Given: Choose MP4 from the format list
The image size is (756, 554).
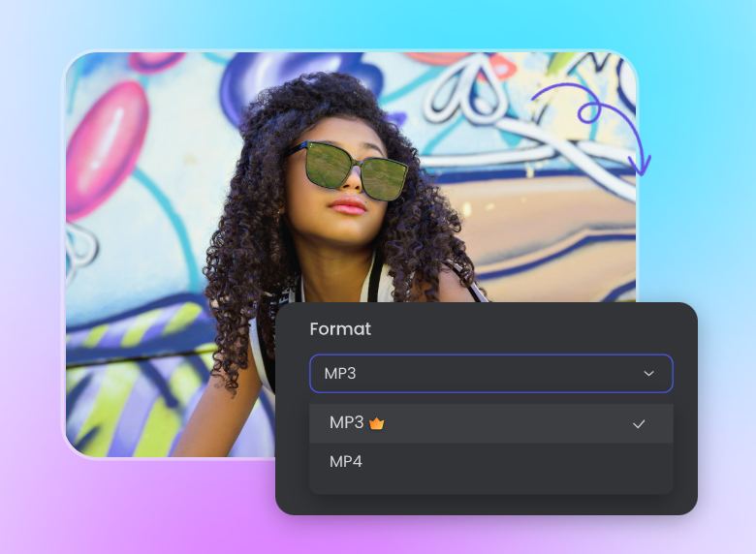Looking at the screenshot, I should pyautogui.click(x=490, y=462).
